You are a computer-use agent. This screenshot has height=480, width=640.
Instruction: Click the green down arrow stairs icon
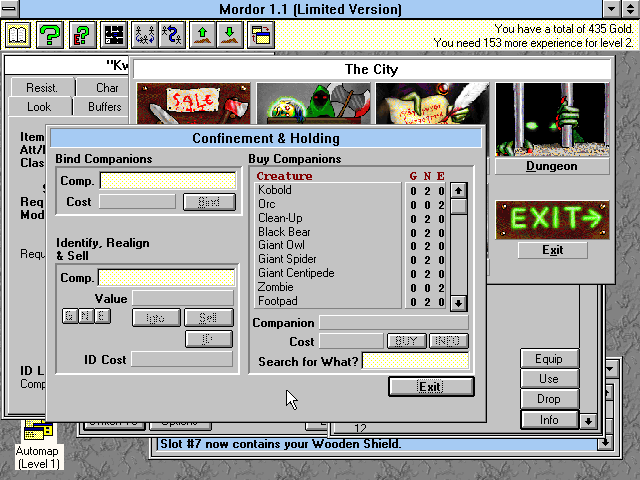[230, 35]
